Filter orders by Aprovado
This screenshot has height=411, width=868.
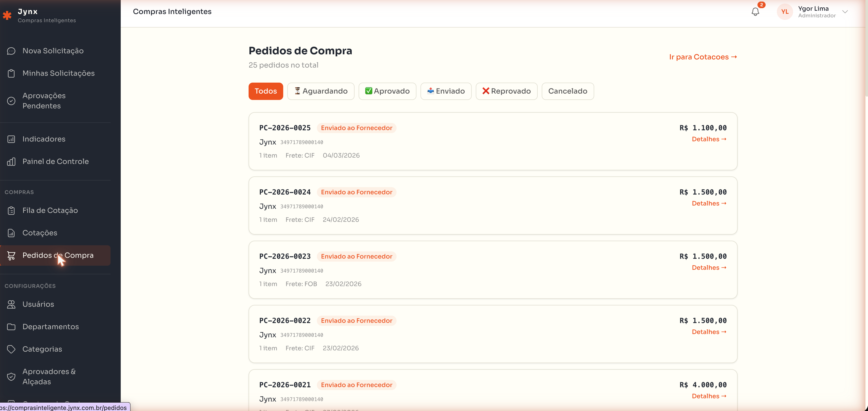[x=387, y=91]
